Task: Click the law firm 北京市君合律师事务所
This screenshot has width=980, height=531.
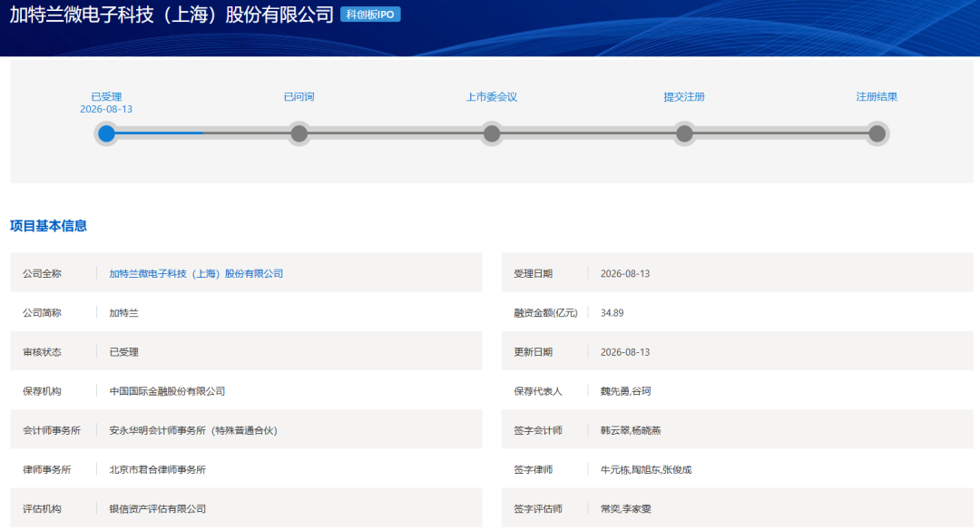Action: click(158, 469)
